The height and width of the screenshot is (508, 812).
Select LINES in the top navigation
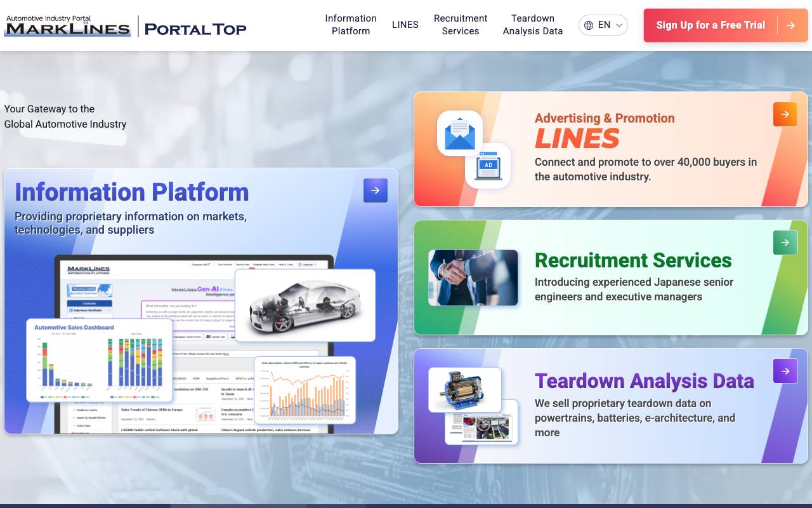click(x=405, y=25)
